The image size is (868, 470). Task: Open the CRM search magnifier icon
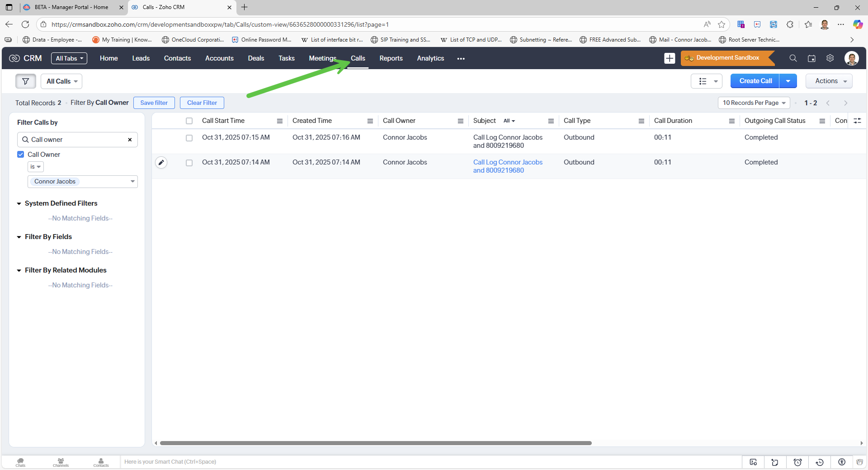point(793,58)
